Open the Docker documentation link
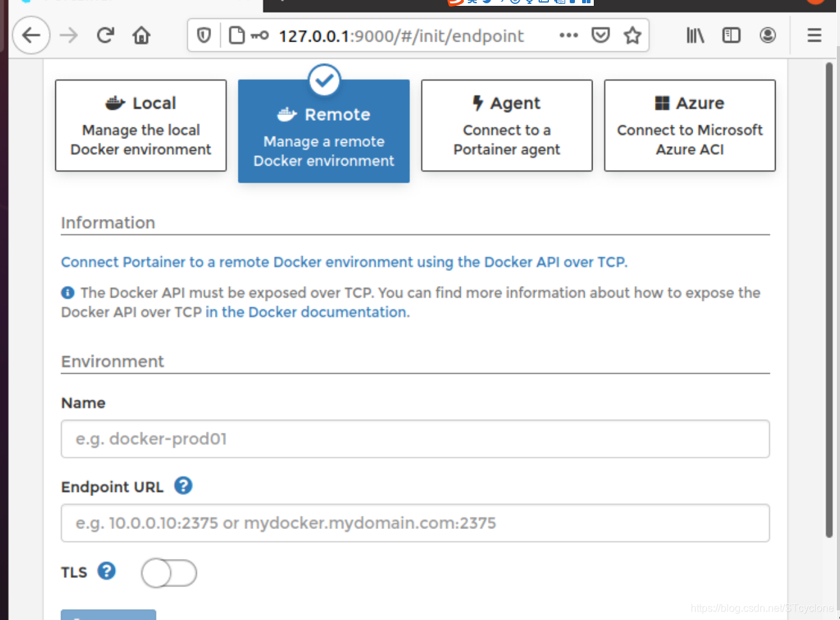This screenshot has width=840, height=620. pos(307,312)
